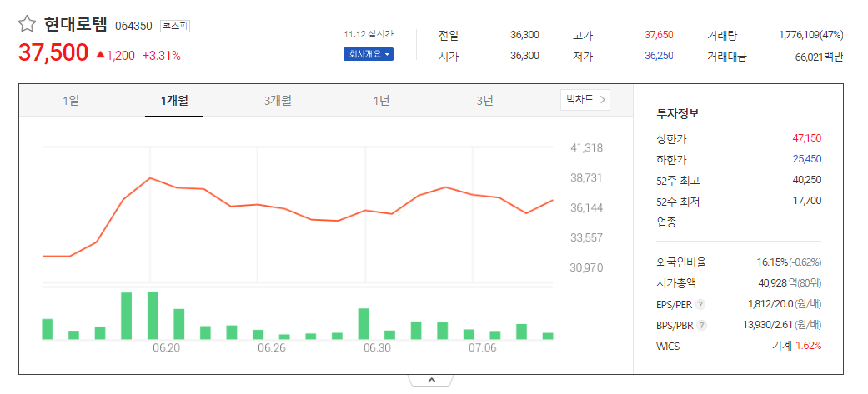868x394 pixels.
Task: Open the 회사개요 dropdown
Action: (368, 55)
